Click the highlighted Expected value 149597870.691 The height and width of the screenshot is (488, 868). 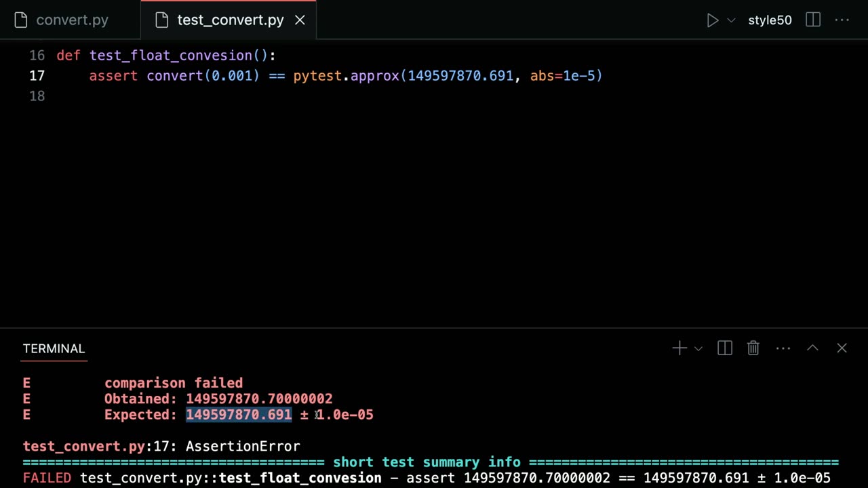pos(239,415)
